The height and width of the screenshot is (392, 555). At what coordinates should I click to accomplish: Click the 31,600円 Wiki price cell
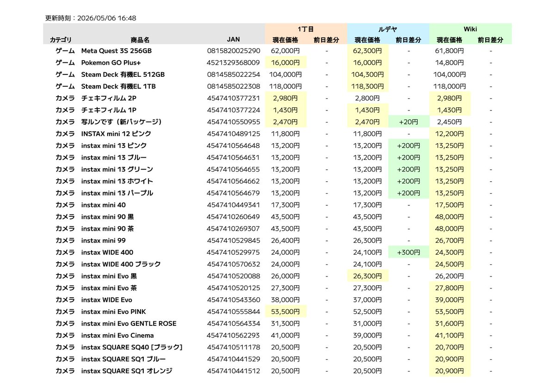click(x=450, y=324)
